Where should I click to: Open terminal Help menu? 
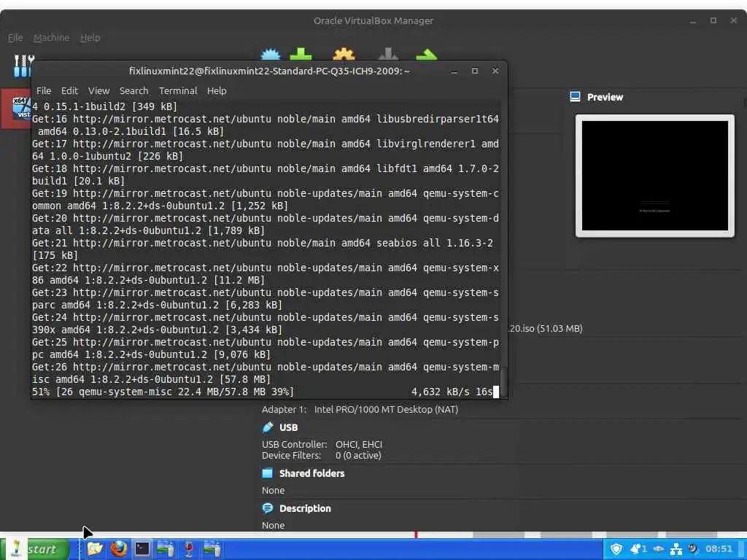coord(217,90)
